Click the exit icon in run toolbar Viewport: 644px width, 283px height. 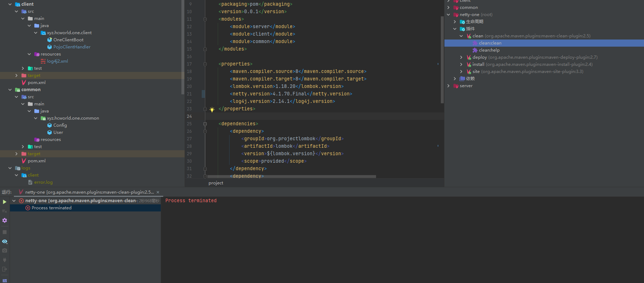[5, 269]
